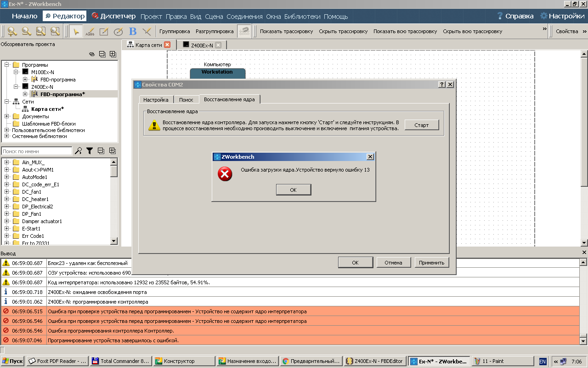
Task: Click the Старт kernel recovery button
Action: (421, 125)
